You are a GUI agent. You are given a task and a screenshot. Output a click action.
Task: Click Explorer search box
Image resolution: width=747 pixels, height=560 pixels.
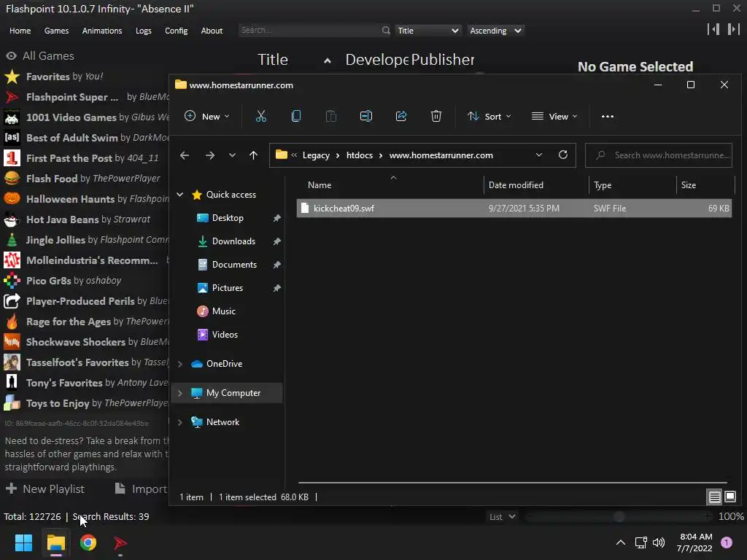point(659,155)
